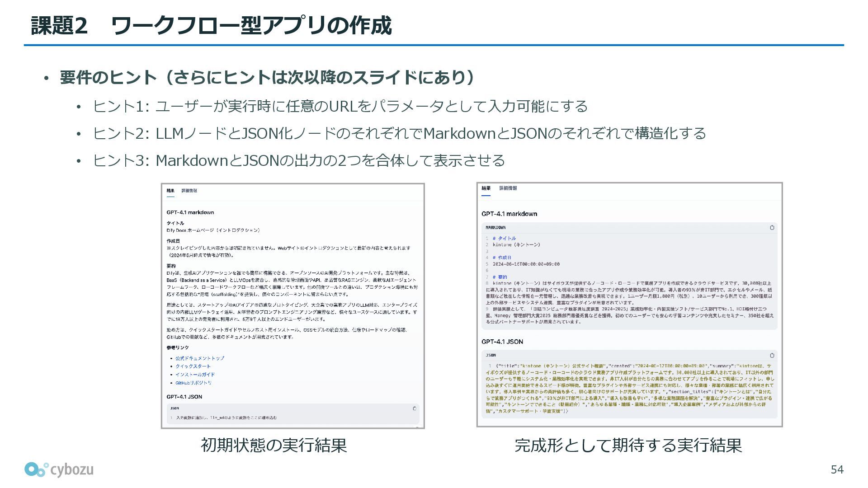Open 詳細情報 tab in right screenshot

(x=508, y=188)
